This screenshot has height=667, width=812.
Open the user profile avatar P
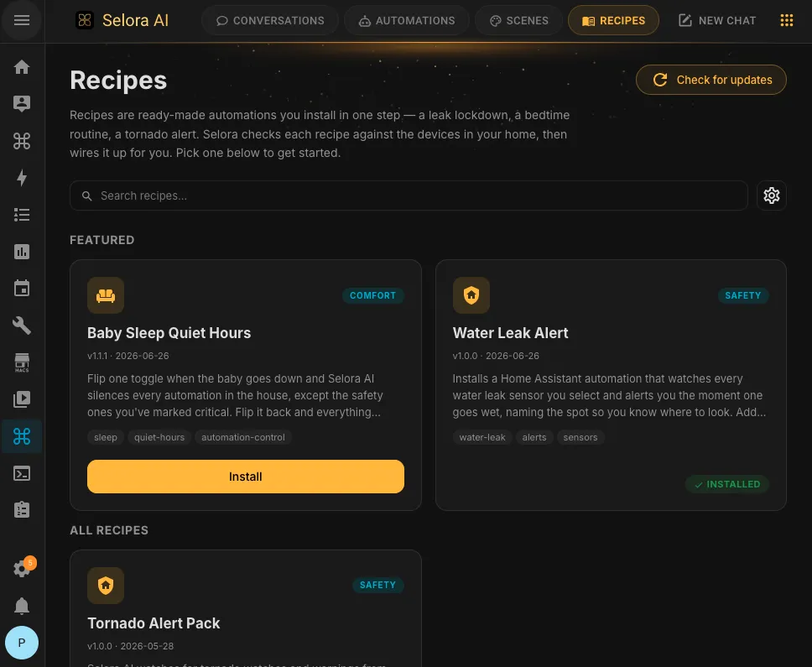(x=22, y=643)
